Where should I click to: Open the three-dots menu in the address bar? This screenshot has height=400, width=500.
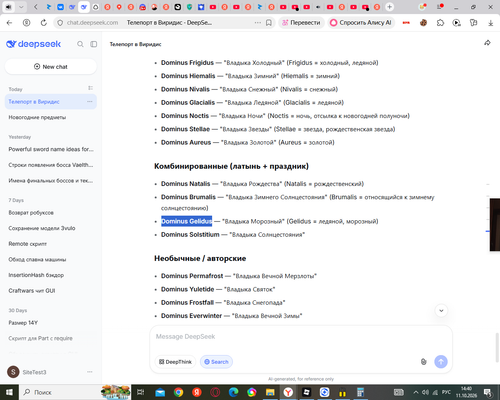point(258,23)
